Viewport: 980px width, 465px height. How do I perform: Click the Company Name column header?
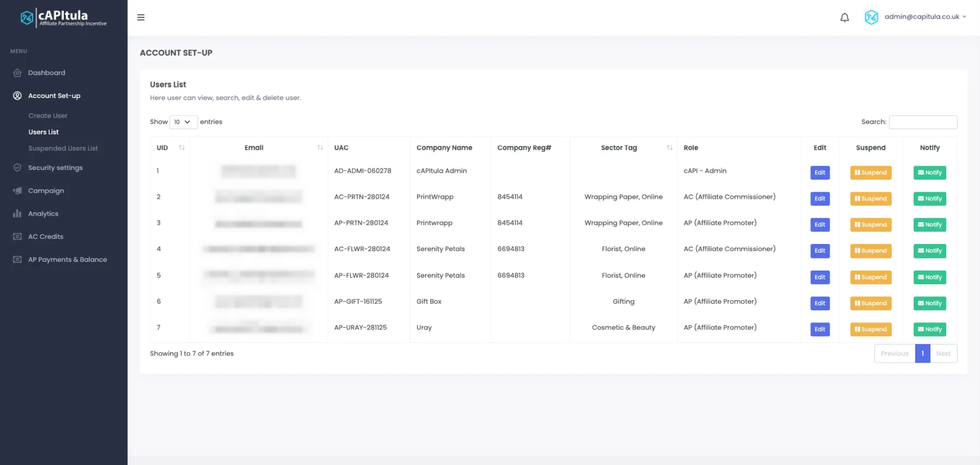click(x=444, y=148)
